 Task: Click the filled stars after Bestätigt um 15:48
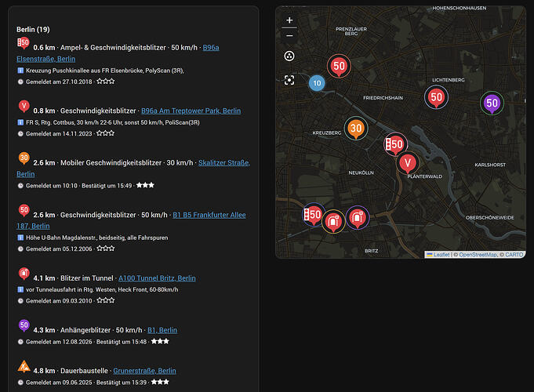pyautogui.click(x=160, y=341)
